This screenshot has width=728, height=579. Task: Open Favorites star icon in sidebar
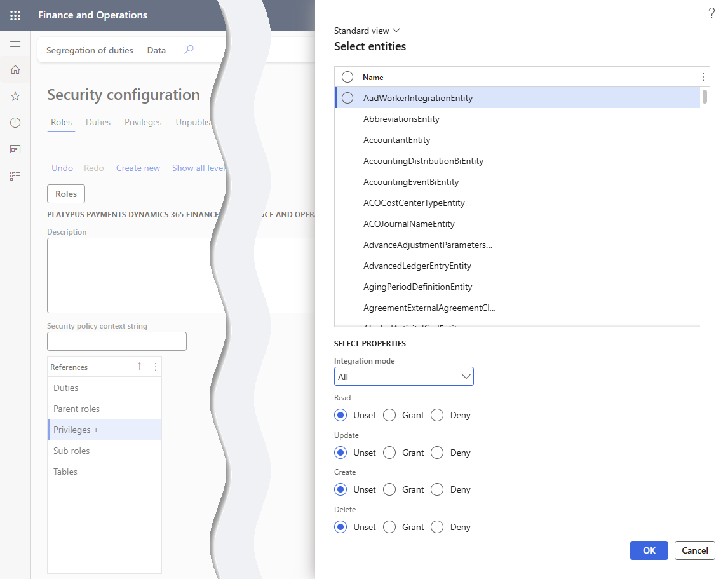(15, 96)
